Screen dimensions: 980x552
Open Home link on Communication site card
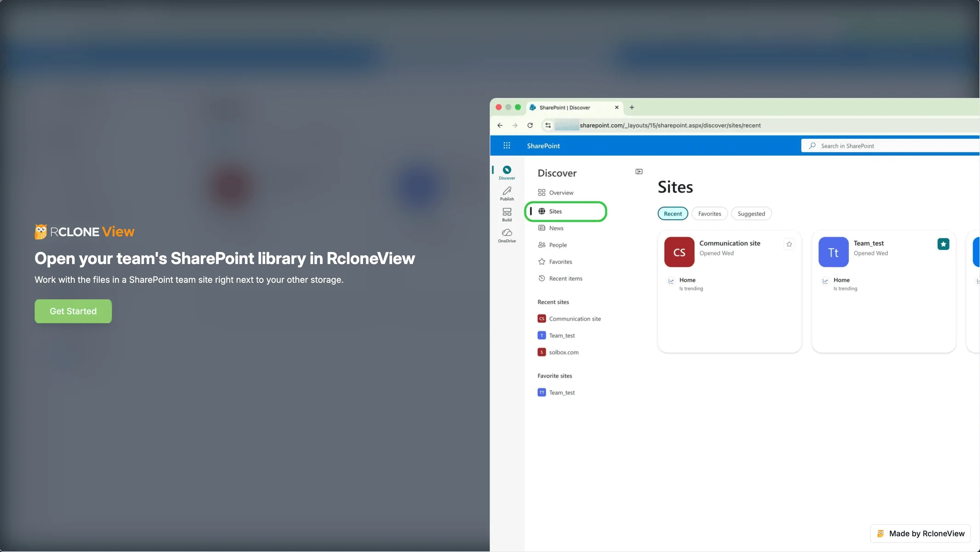[687, 280]
